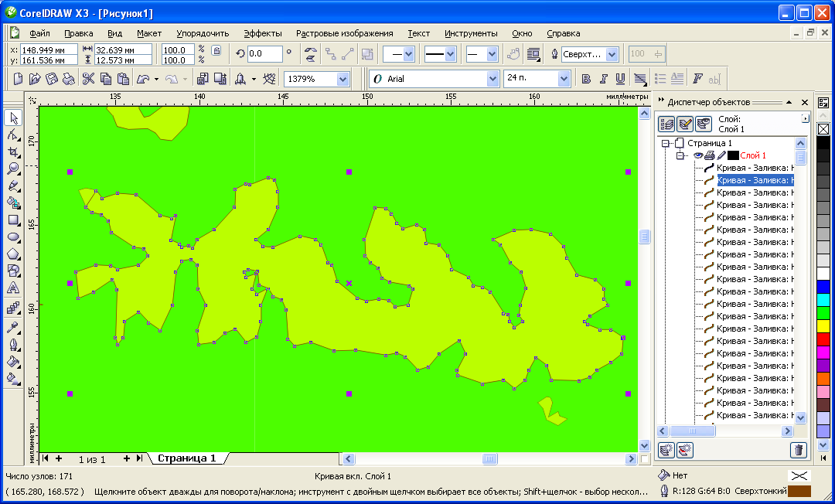835x504 pixels.
Task: Select the Text tool in the toolbox
Action: point(13,288)
